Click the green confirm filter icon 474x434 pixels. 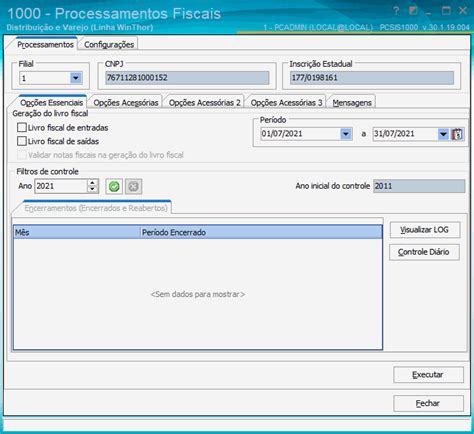coord(114,186)
